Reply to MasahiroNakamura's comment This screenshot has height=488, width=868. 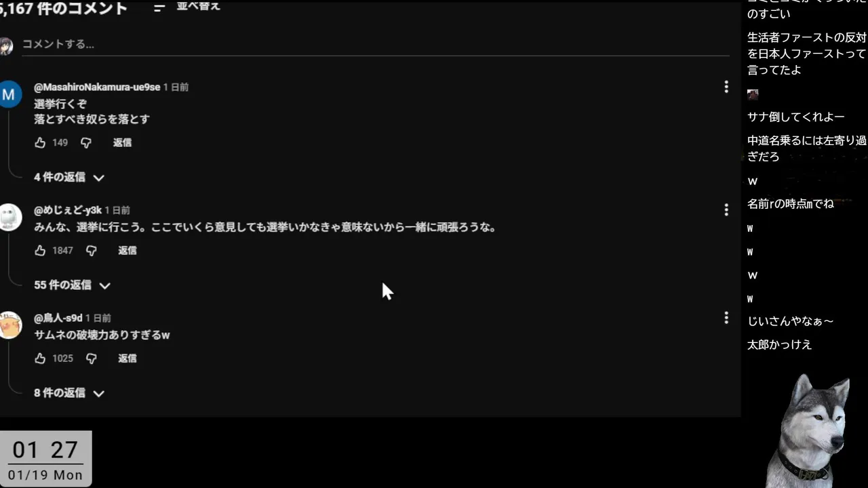pos(122,143)
